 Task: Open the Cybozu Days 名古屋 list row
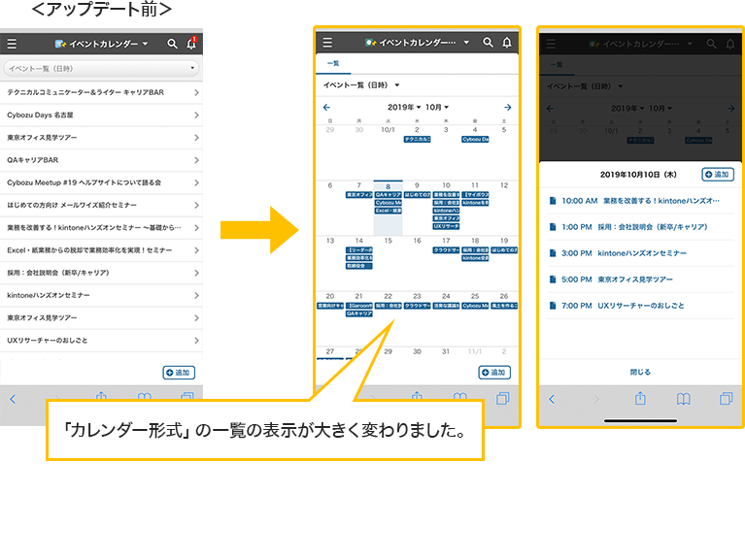[x=101, y=115]
